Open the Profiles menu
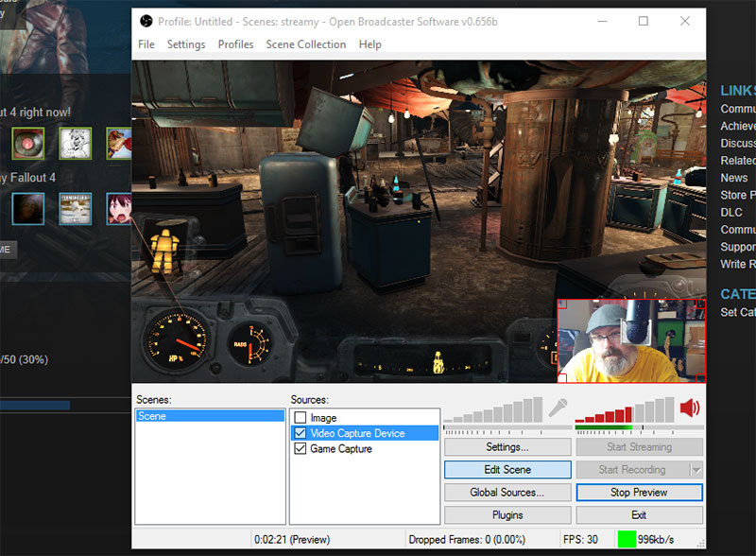756x556 pixels. [235, 44]
